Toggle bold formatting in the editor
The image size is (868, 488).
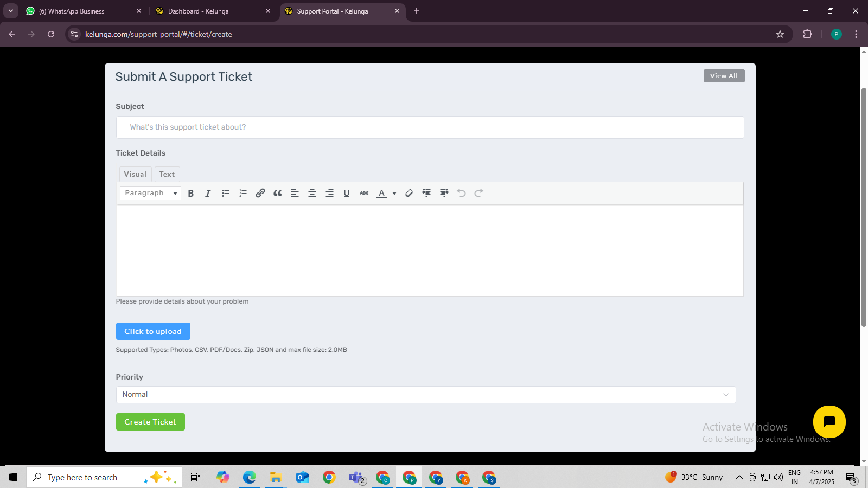(x=191, y=193)
